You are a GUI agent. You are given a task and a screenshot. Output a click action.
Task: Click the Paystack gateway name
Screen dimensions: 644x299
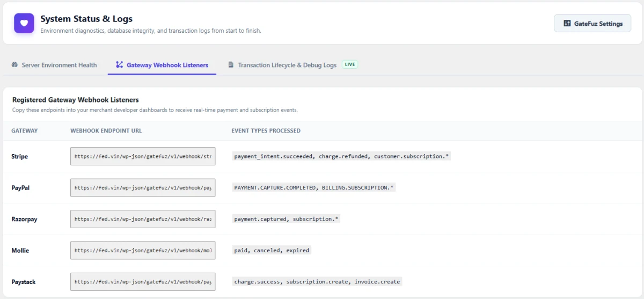click(x=23, y=282)
